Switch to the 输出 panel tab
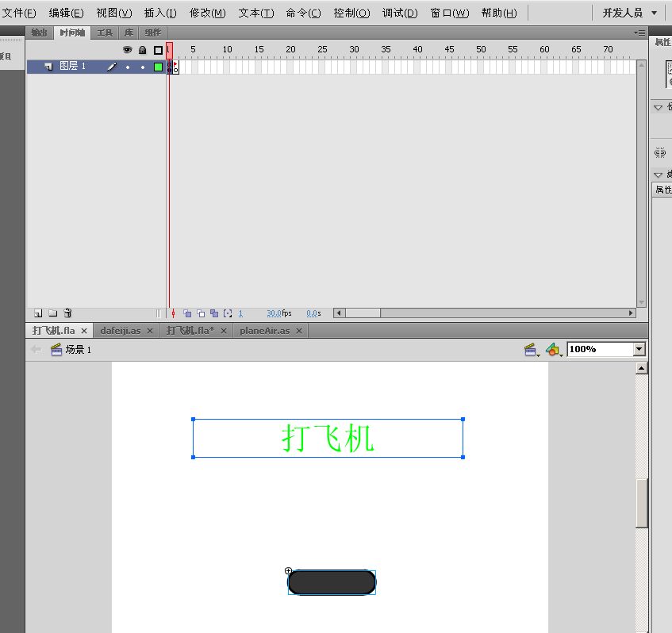672x633 pixels. coord(40,33)
